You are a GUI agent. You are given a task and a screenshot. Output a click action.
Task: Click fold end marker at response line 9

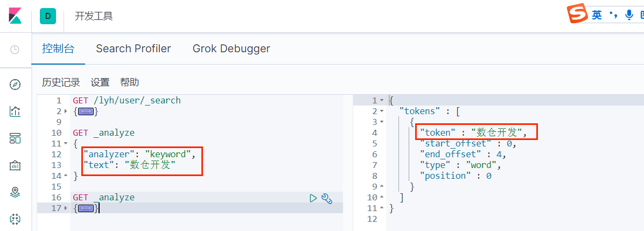point(382,187)
